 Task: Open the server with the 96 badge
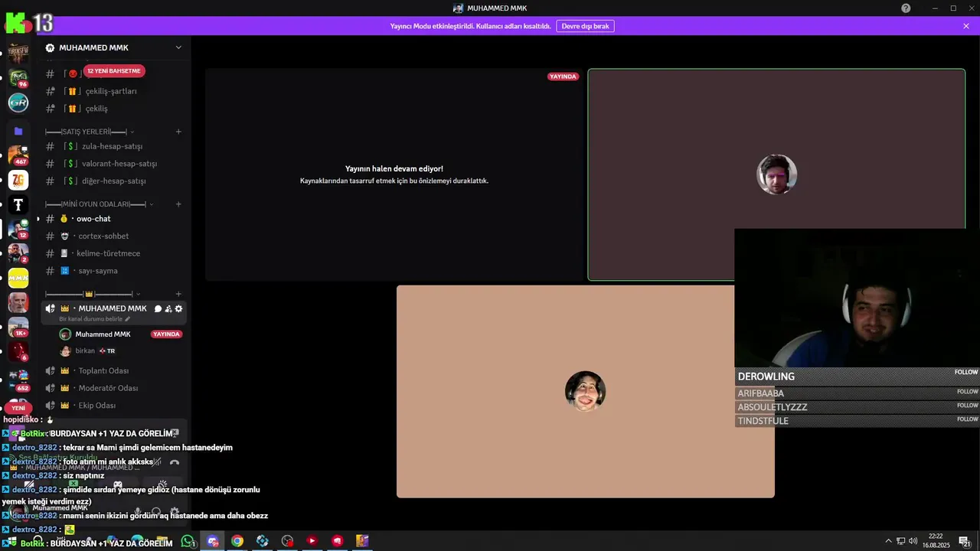pos(18,77)
